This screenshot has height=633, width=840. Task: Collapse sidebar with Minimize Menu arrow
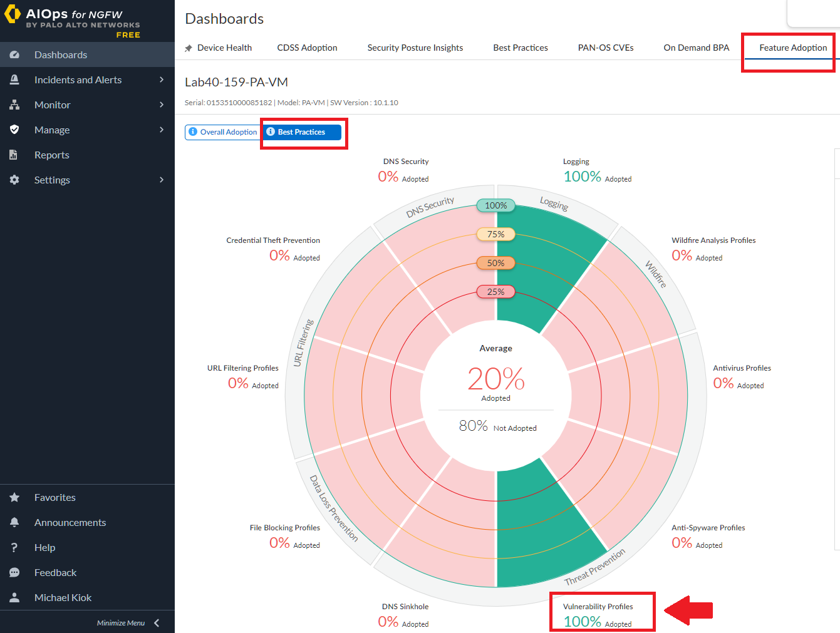coord(157,623)
